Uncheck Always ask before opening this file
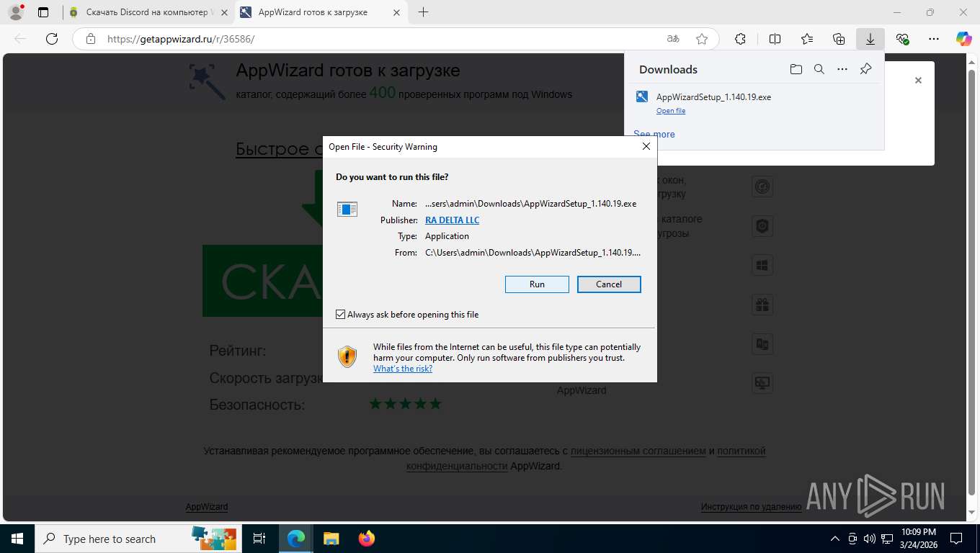The image size is (980, 553). click(x=341, y=315)
